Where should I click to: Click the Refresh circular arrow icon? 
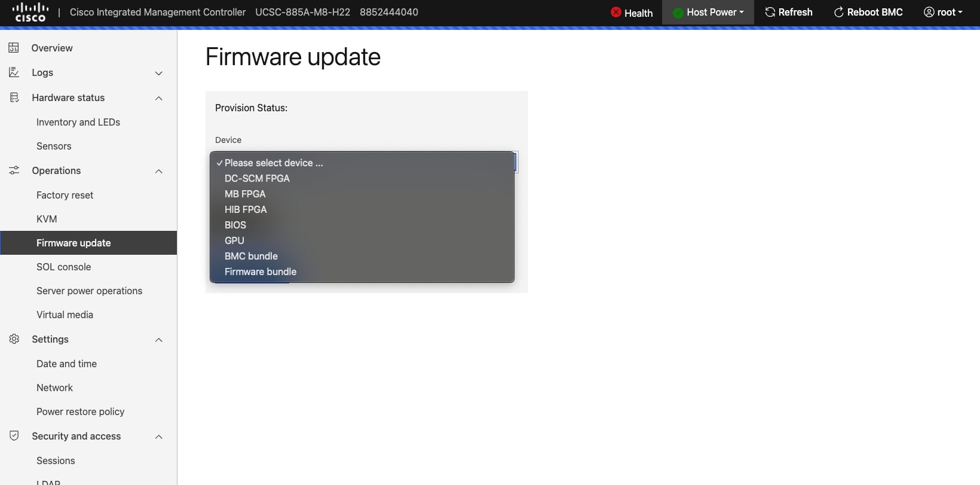[x=770, y=12]
